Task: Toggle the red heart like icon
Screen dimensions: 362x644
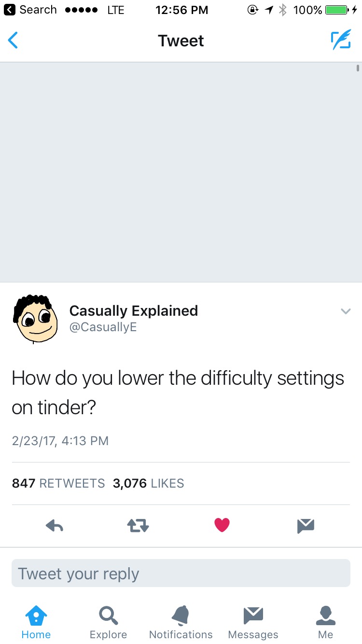Action: click(222, 525)
